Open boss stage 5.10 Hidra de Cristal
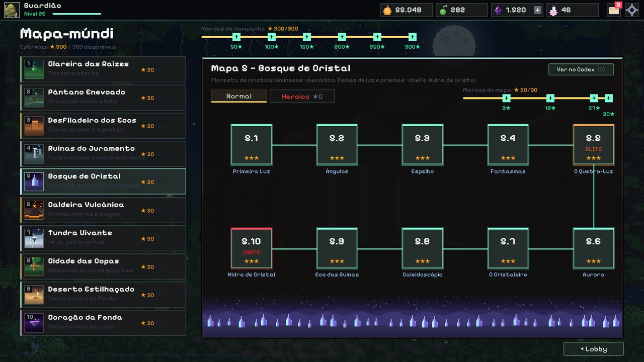 252,248
